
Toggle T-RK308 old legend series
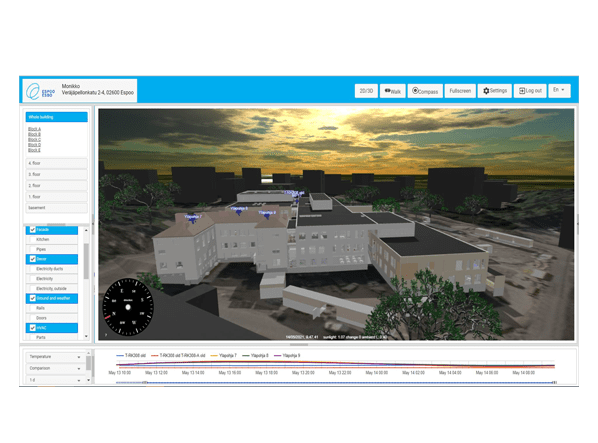[131, 355]
